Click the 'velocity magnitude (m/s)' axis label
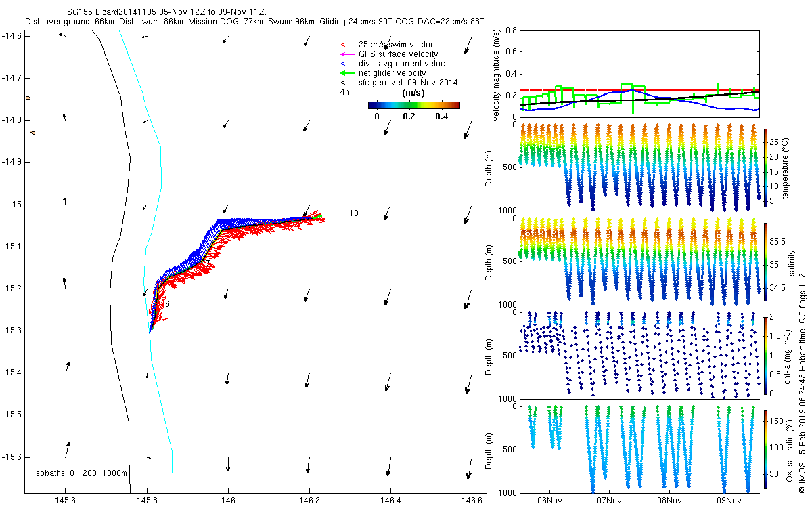 [496, 75]
